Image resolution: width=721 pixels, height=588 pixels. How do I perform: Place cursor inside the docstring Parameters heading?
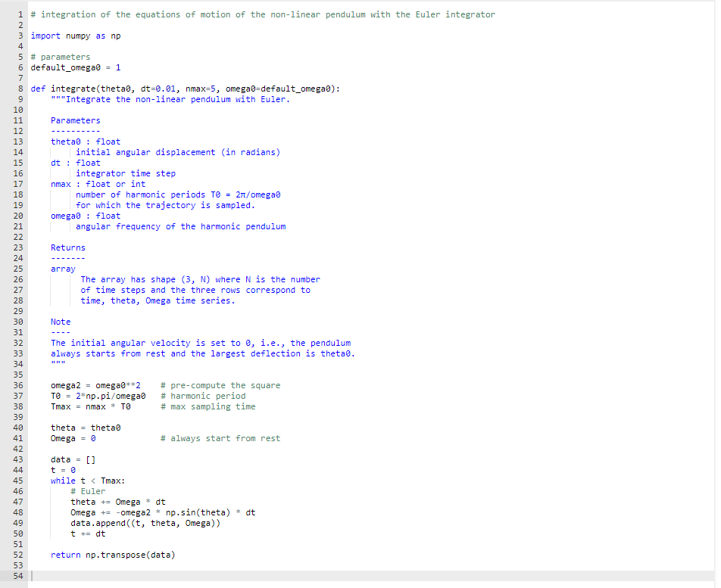pos(75,120)
